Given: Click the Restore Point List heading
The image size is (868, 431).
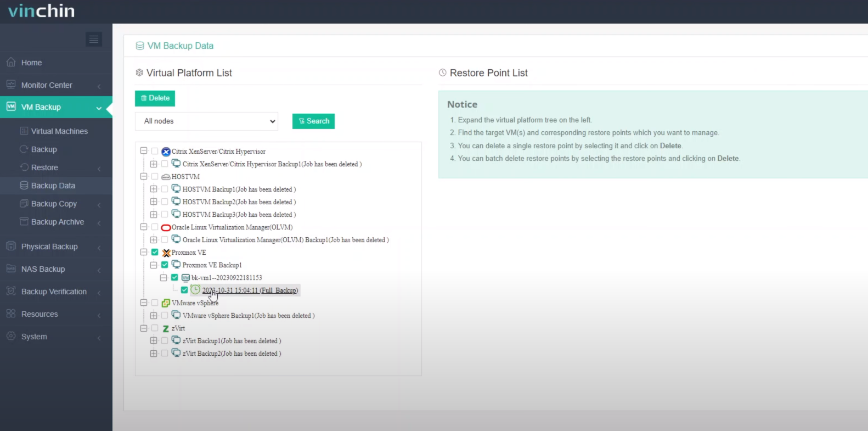Looking at the screenshot, I should point(488,73).
